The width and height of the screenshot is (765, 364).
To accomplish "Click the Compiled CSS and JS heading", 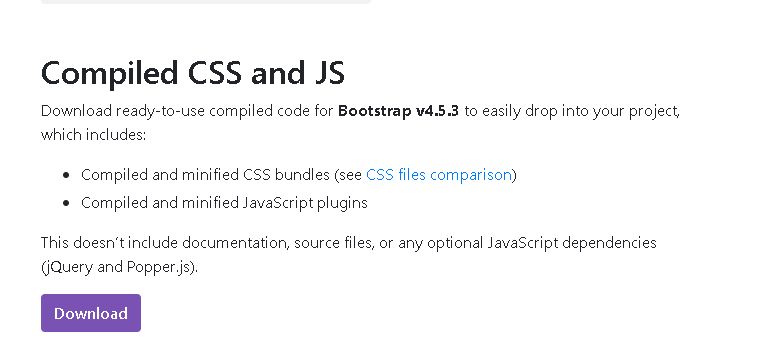I will [193, 73].
